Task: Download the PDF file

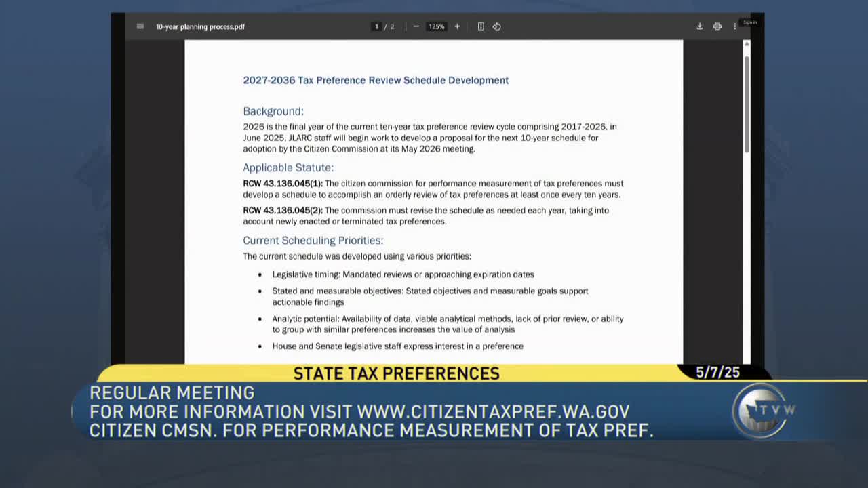Action: pyautogui.click(x=699, y=26)
